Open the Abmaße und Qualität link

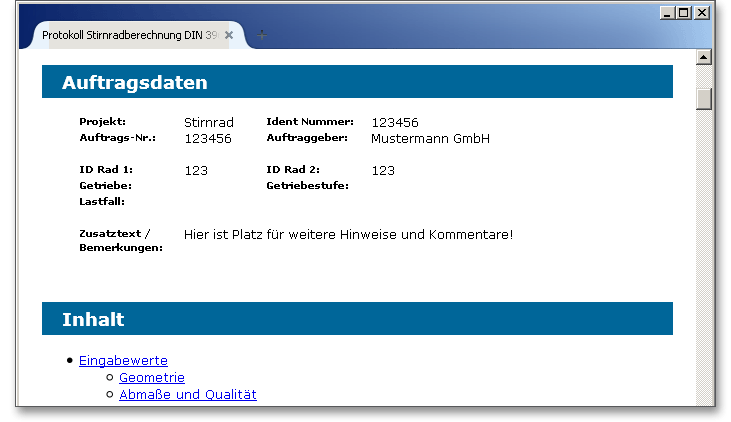click(187, 395)
